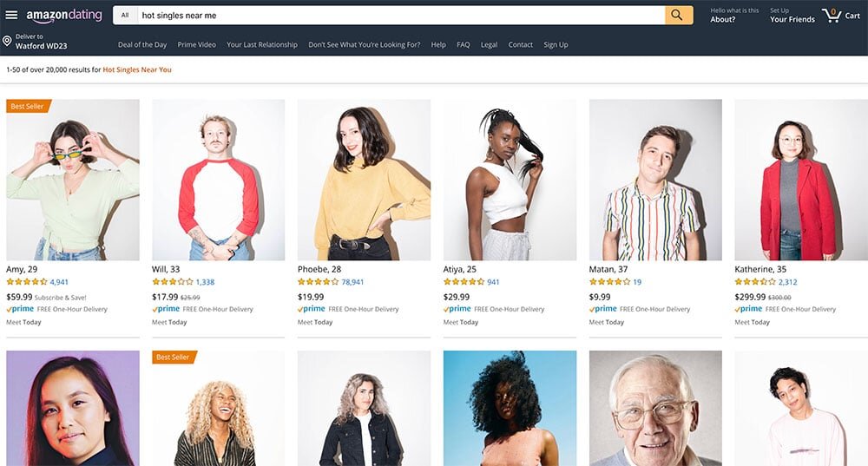This screenshot has width=868, height=466.
Task: Click the search text field
Action: [x=401, y=16]
